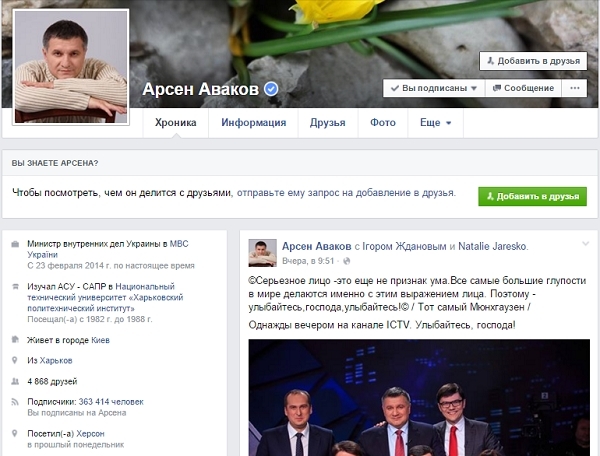Screen dimensions: 600x456
Task: Click the green Добавить в друзья button
Action: point(532,196)
